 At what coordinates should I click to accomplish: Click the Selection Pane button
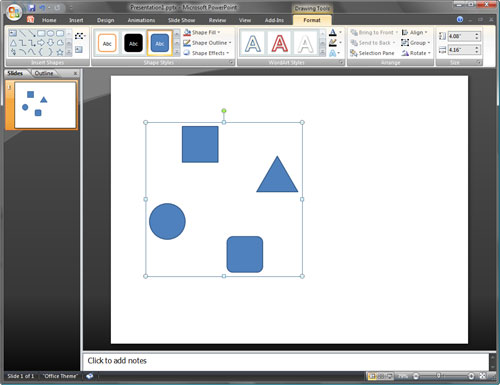[372, 53]
